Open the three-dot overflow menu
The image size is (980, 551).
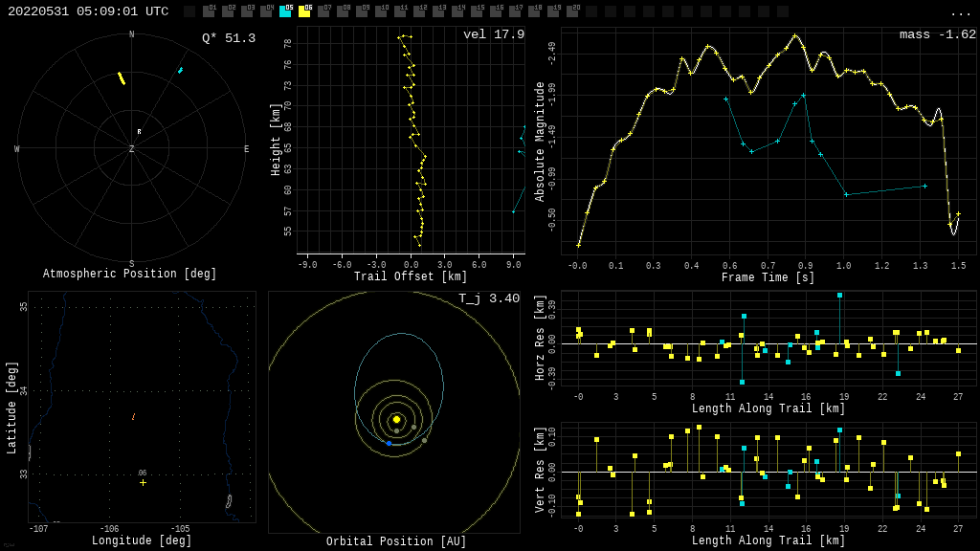click(960, 12)
